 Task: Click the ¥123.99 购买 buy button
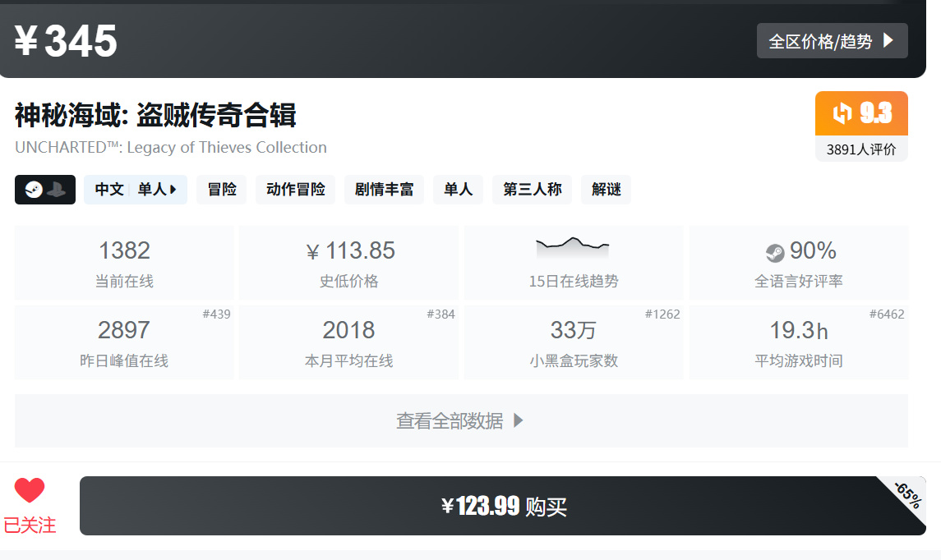tap(503, 506)
